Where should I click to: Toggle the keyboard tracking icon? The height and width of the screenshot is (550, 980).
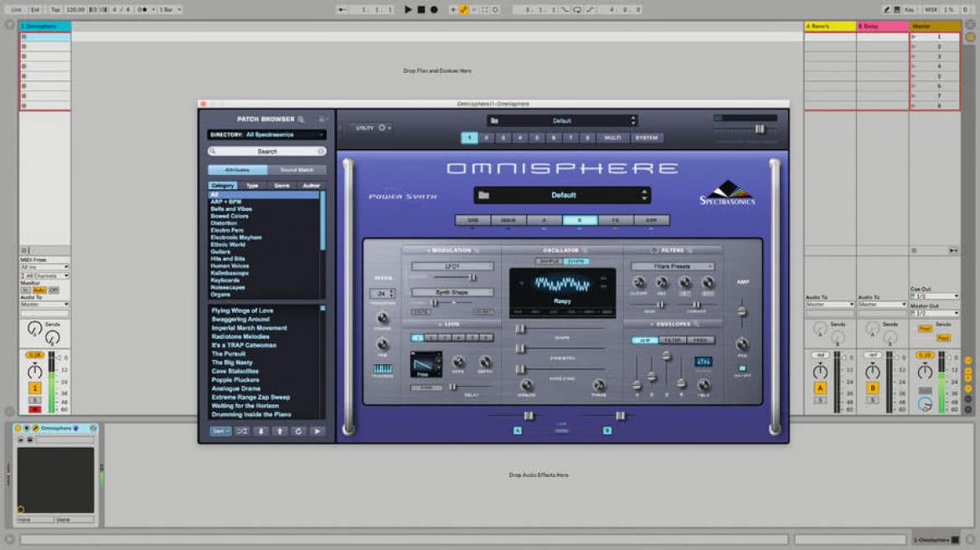coord(383,368)
